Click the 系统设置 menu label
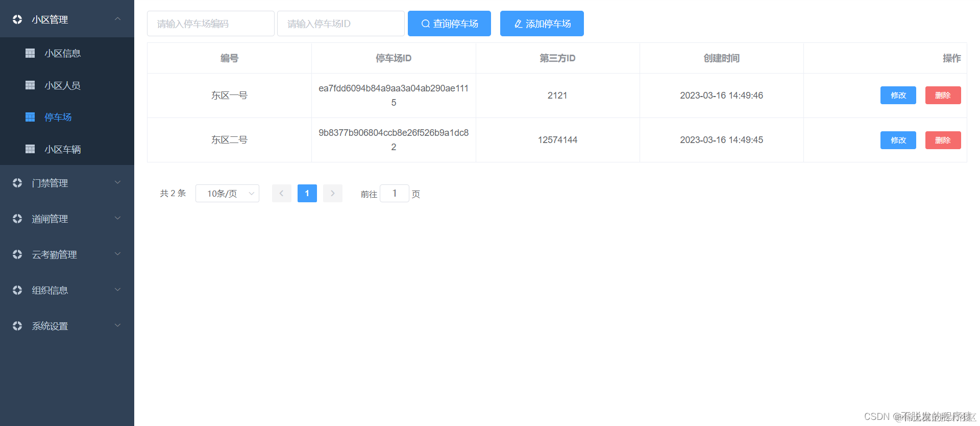 tap(50, 326)
